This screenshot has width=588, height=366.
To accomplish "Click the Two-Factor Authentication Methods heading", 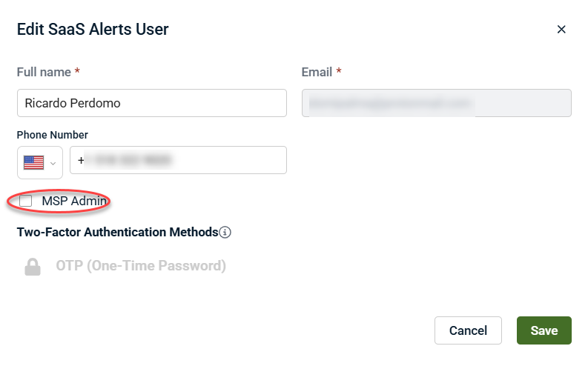I will (117, 232).
